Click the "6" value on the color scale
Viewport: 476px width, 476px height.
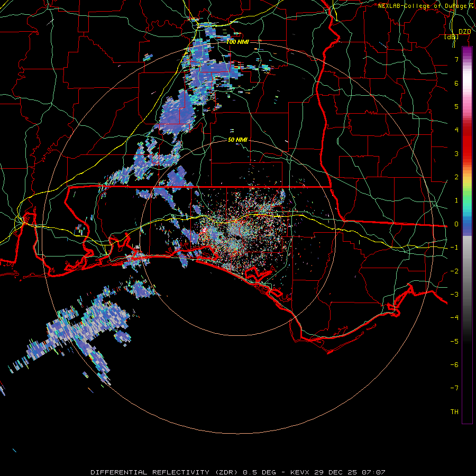[x=456, y=83]
